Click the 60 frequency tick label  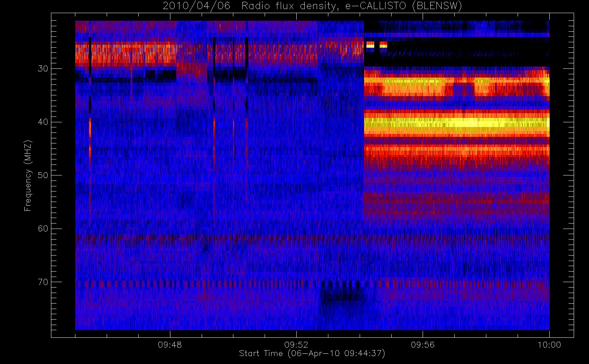coord(43,229)
